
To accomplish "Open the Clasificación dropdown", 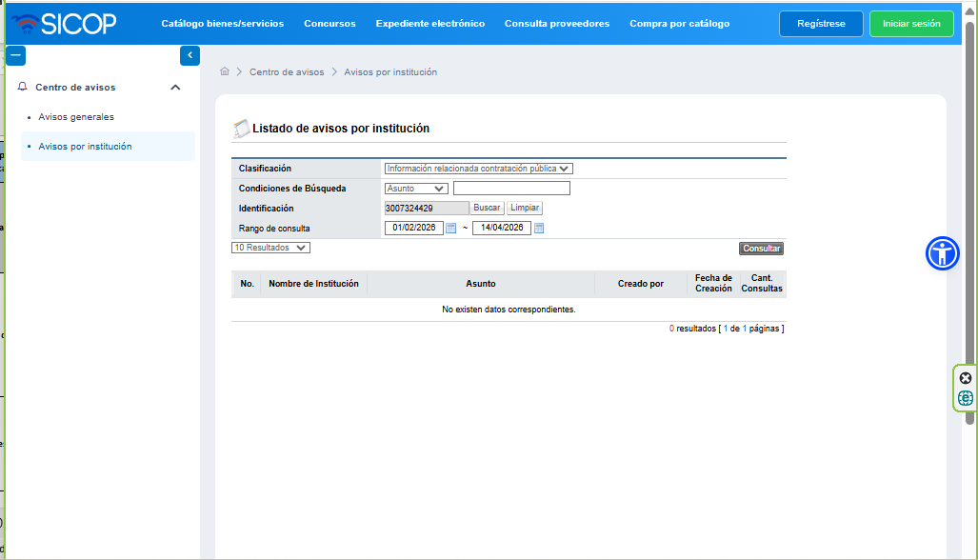I will point(477,168).
